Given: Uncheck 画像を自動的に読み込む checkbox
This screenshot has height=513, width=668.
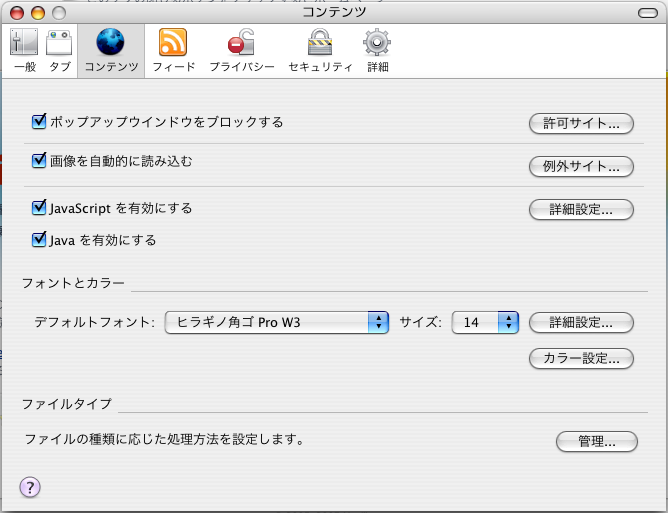Looking at the screenshot, I should click(x=40, y=160).
